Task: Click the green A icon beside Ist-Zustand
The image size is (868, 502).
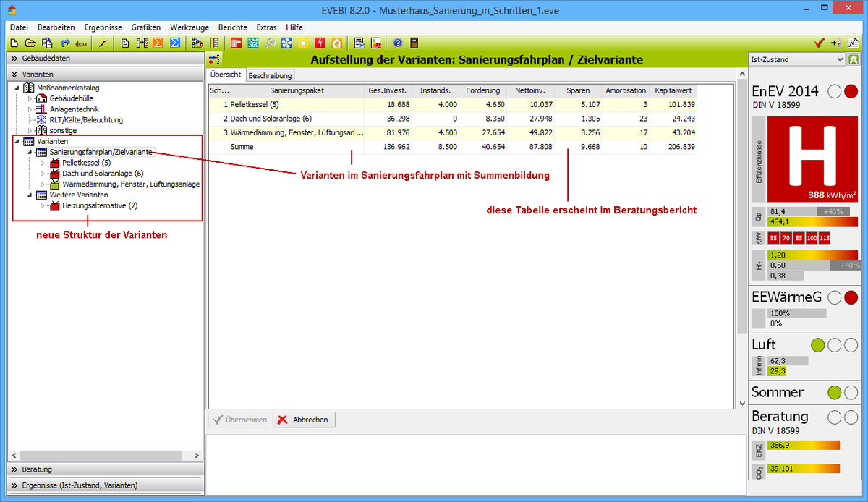Action: [854, 60]
